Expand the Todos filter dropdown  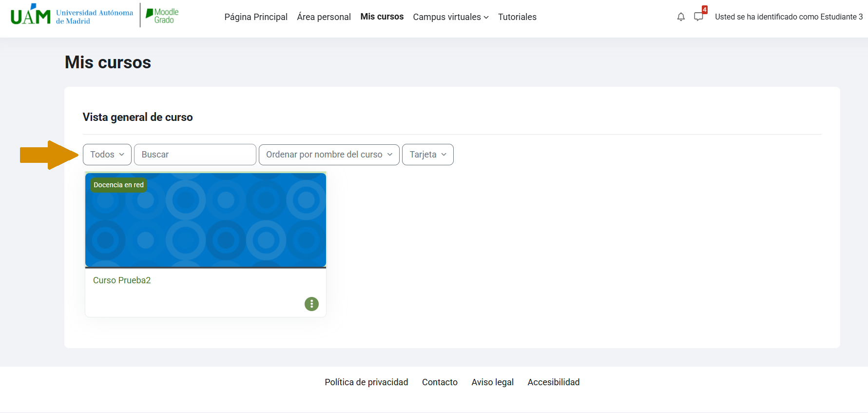pos(107,155)
